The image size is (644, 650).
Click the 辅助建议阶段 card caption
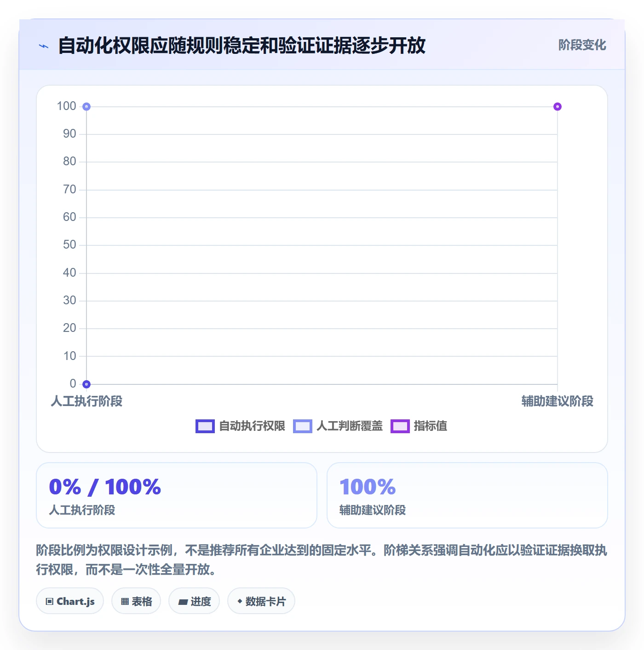click(x=373, y=510)
